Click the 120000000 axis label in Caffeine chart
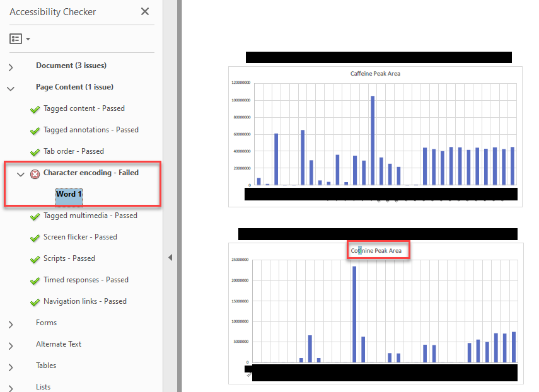Viewport: 539px width, 392px height. (241, 83)
